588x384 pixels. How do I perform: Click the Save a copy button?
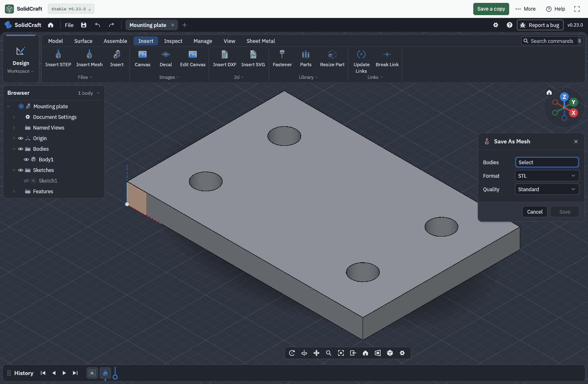coord(491,9)
